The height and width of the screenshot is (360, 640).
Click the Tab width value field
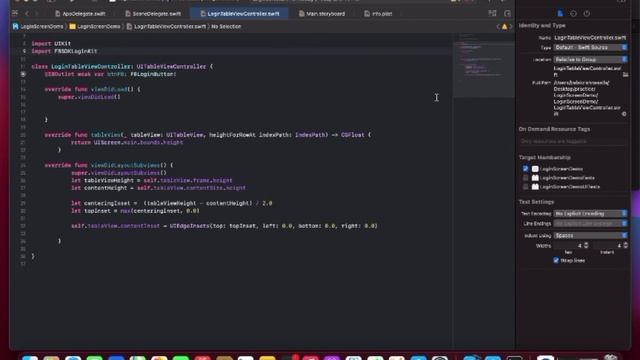pos(568,246)
